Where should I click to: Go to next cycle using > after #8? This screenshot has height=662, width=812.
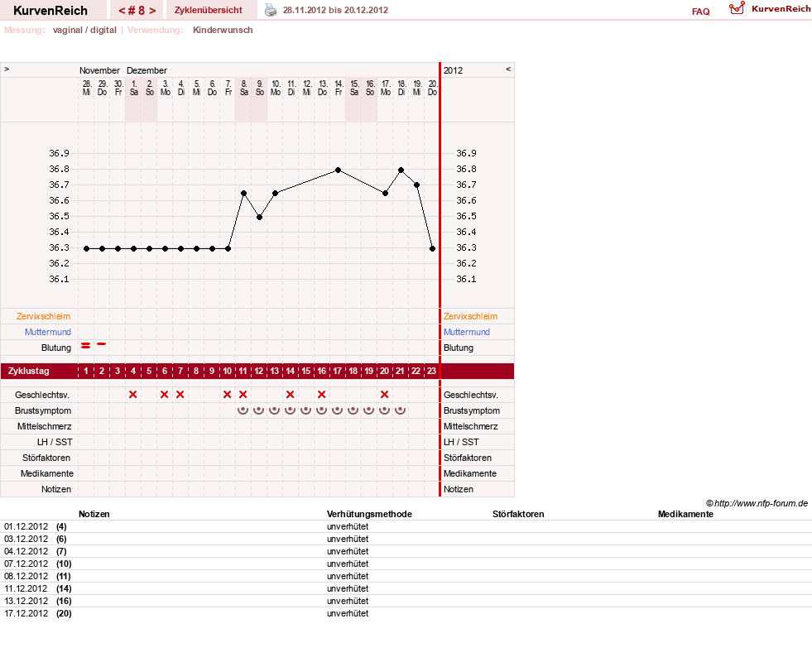(x=152, y=11)
